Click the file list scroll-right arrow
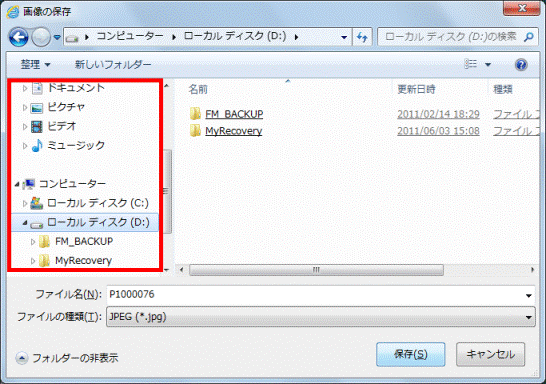The image size is (546, 384). (x=532, y=270)
